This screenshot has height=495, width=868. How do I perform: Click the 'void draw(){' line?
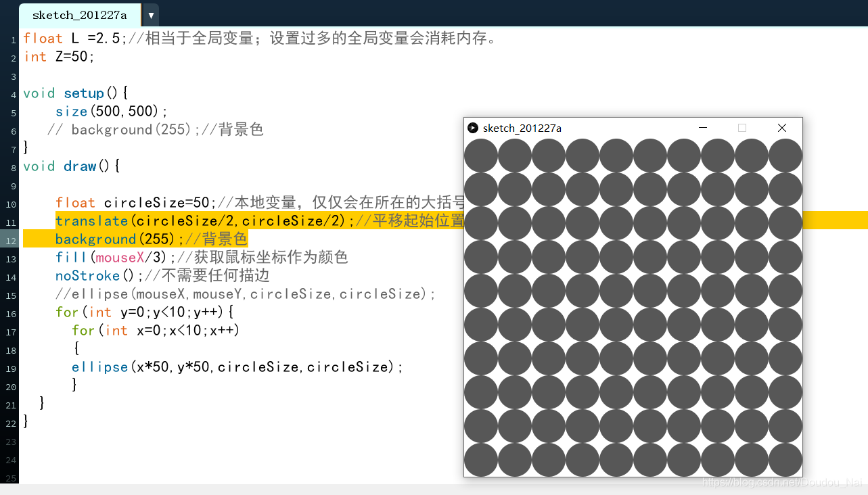[x=72, y=166]
